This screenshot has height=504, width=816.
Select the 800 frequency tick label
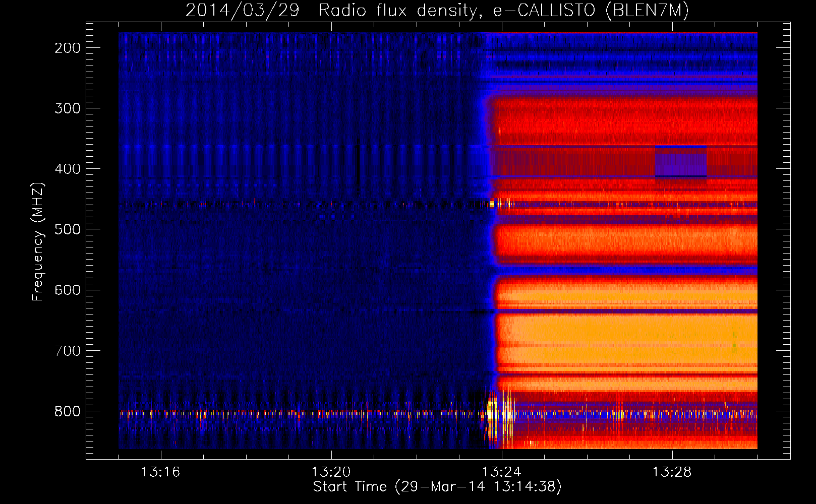point(68,411)
